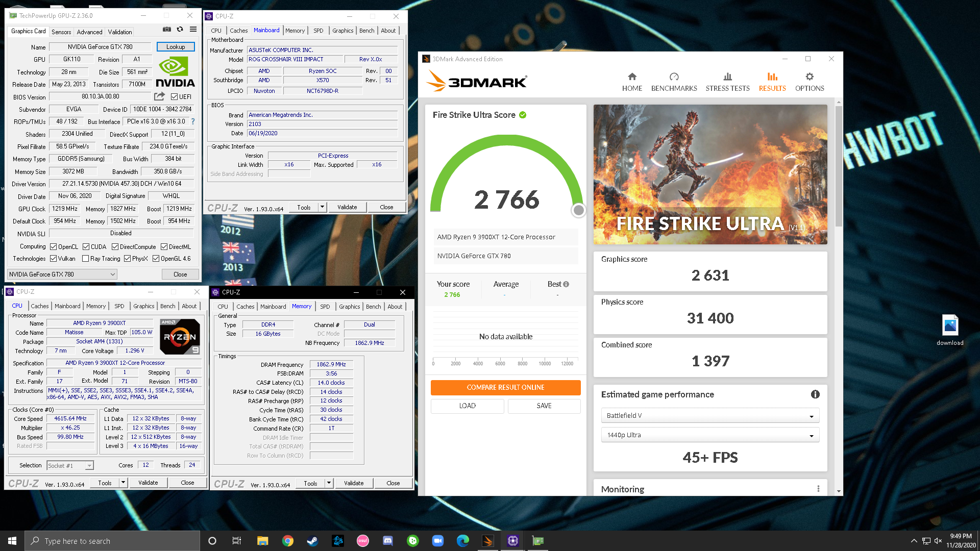Viewport: 980px width, 551px height.
Task: Open 3DMark Options gear
Action: 810,82
